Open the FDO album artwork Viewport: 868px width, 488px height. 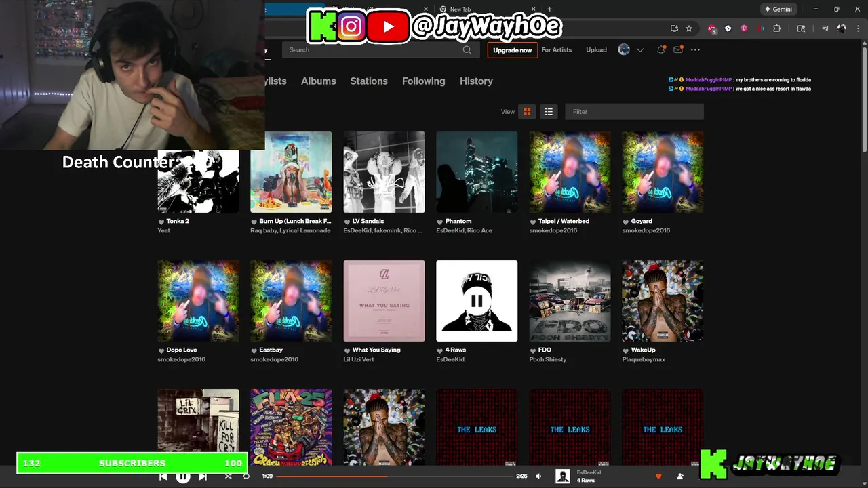[570, 301]
